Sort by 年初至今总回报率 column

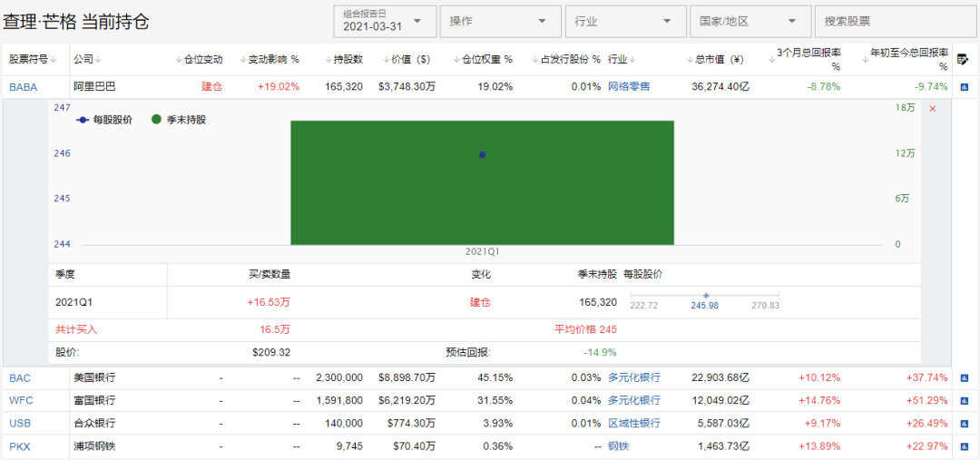[x=905, y=59]
